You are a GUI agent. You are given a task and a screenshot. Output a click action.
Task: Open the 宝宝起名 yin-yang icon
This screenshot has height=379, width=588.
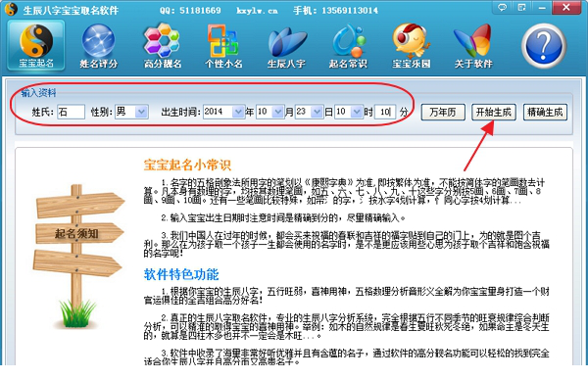[36, 45]
